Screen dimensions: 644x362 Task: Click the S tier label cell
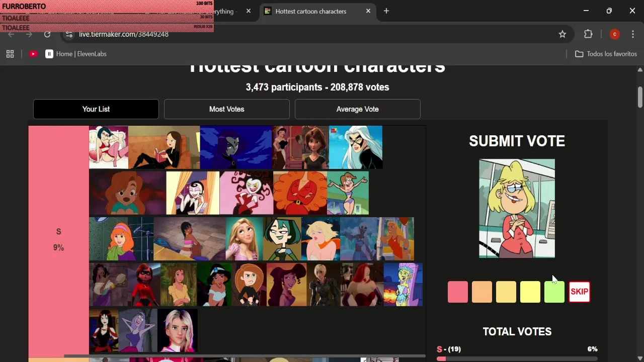(58, 240)
